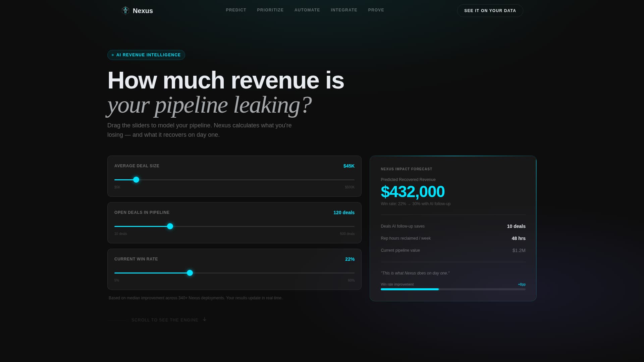Click the Win rate improvement progress bar

[x=453, y=289]
